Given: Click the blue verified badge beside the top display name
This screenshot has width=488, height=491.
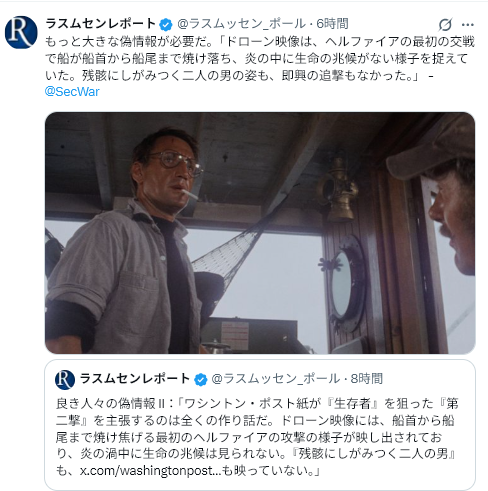Looking at the screenshot, I should click(166, 24).
